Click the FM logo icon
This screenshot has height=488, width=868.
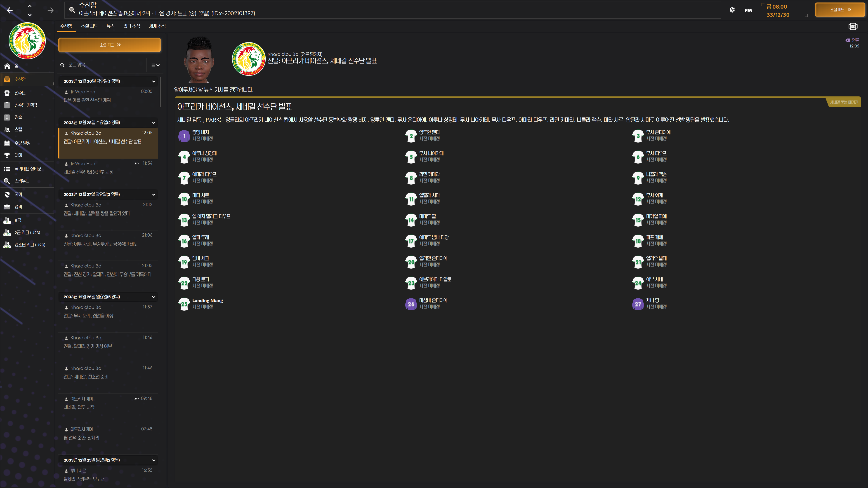click(x=748, y=10)
